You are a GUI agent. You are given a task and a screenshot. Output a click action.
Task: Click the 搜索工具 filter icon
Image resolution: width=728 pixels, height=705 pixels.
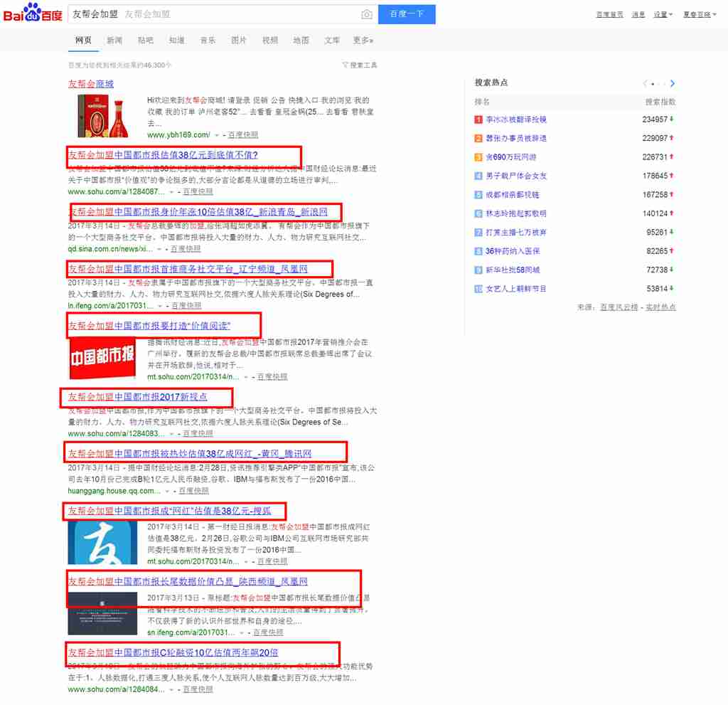tap(346, 65)
